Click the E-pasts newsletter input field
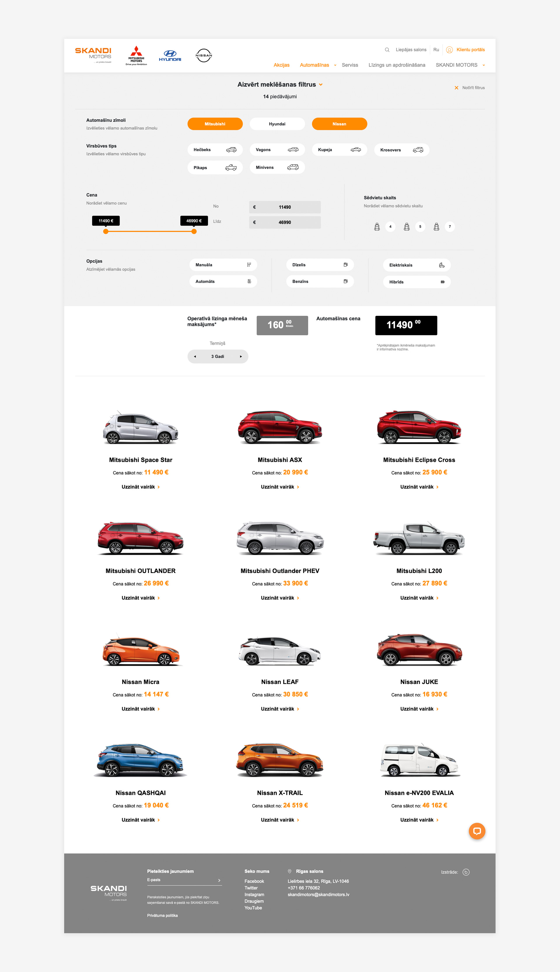This screenshot has width=560, height=972. (184, 880)
